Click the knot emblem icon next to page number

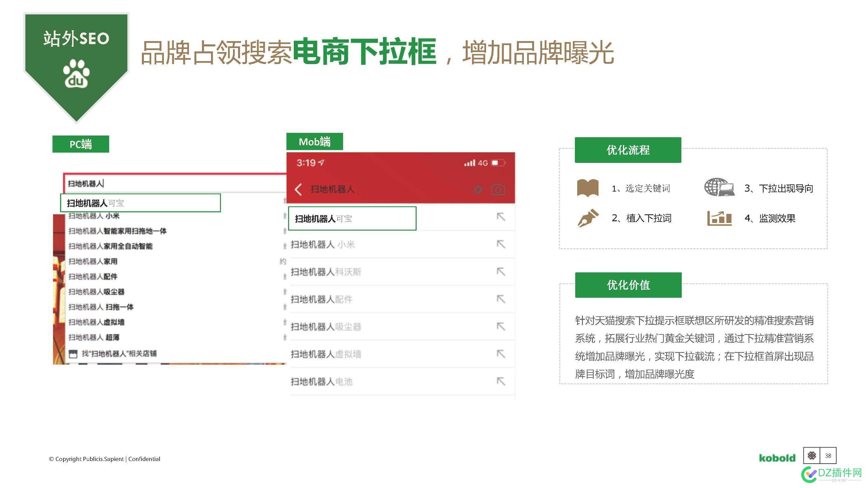812,456
